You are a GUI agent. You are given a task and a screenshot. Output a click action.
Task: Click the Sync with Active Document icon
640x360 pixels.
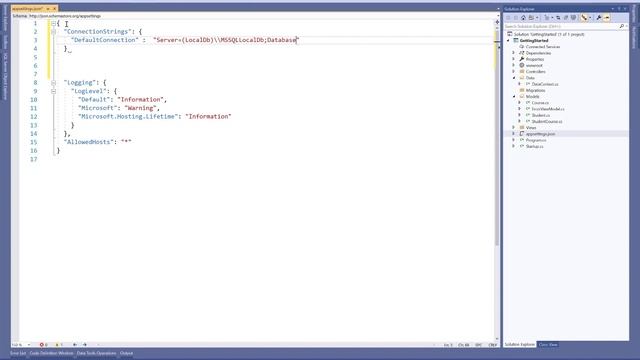click(558, 18)
